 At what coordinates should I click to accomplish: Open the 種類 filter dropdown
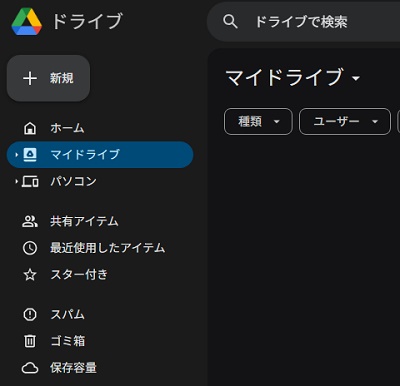click(258, 121)
